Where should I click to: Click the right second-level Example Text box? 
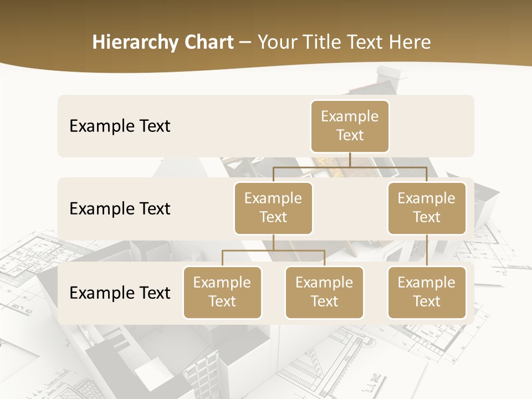click(427, 208)
